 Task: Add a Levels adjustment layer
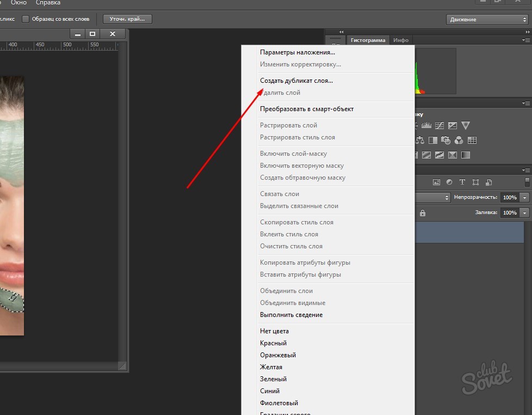tap(426, 125)
